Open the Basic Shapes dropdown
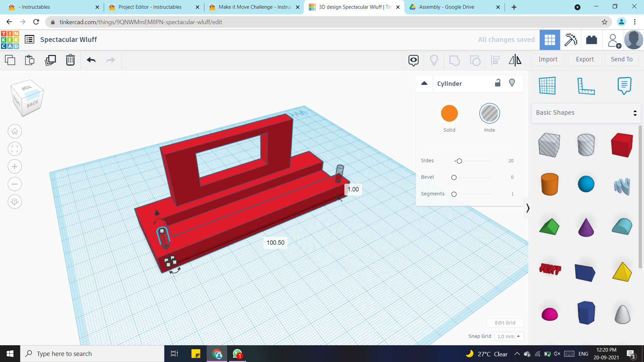 (586, 113)
